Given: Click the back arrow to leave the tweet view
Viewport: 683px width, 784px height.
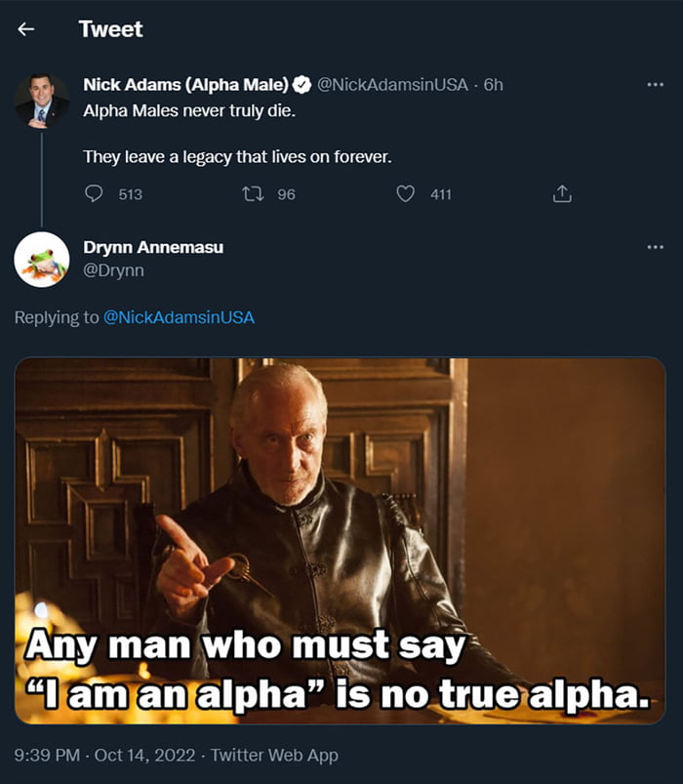Looking at the screenshot, I should click(x=26, y=29).
